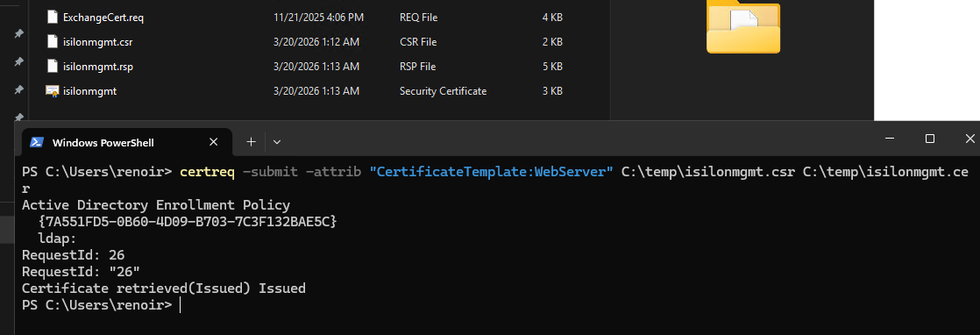Image resolution: width=980 pixels, height=335 pixels.
Task: Click the ExchangeCert.req file name
Action: [103, 18]
